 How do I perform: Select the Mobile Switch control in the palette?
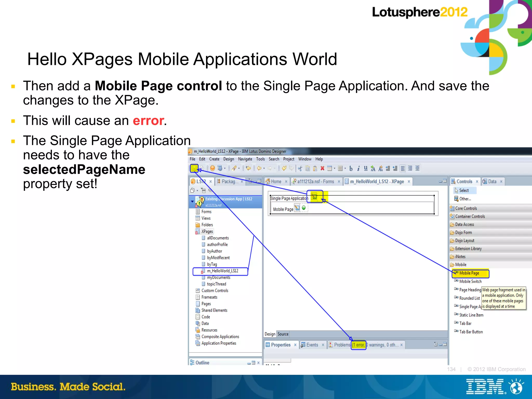tap(470, 281)
